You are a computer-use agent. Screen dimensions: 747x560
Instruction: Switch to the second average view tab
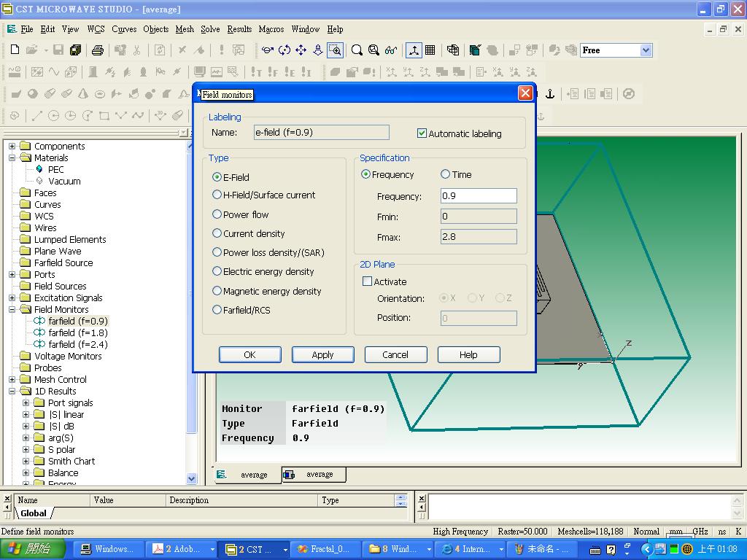314,474
